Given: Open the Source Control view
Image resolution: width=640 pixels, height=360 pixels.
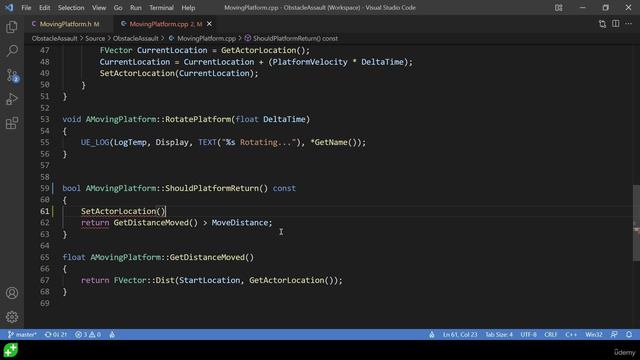Looking at the screenshot, I should (12, 76).
